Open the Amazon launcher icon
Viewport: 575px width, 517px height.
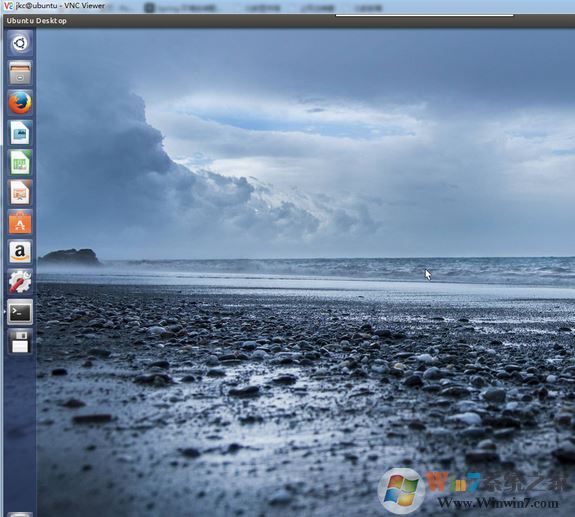pos(20,252)
